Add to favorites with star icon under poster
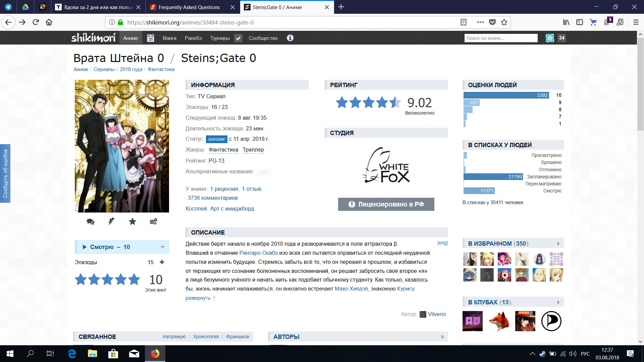Viewport: 644px width, 362px height. point(132,221)
